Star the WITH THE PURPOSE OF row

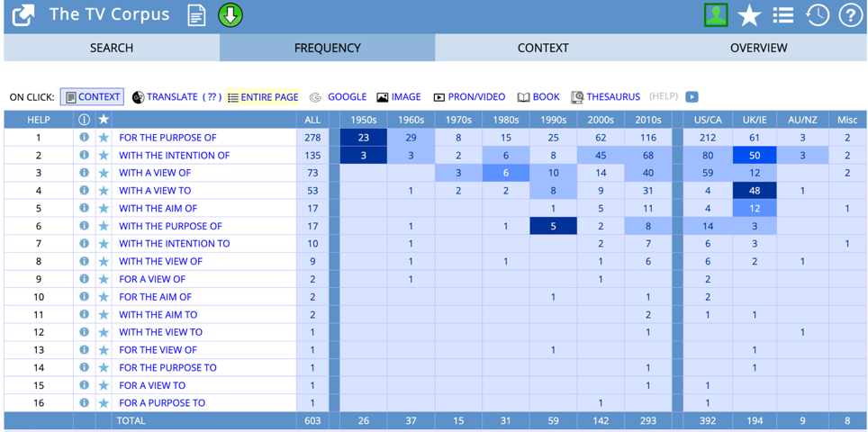pos(104,226)
